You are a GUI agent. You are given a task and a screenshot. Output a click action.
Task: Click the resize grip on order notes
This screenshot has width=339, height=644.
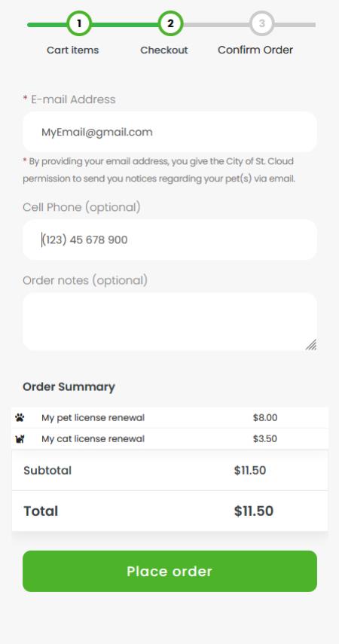pos(311,344)
